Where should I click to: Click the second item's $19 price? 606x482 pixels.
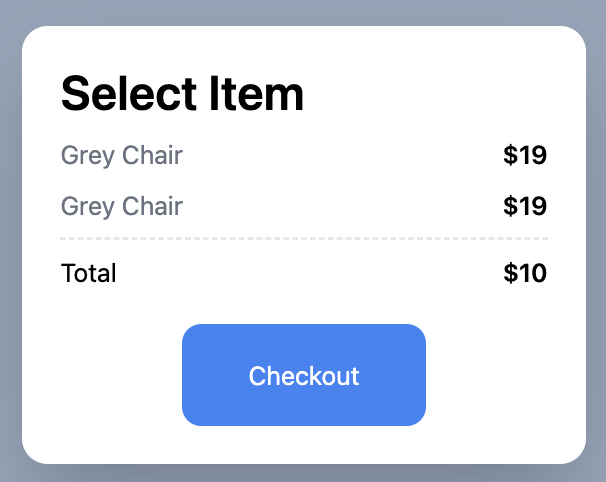pyautogui.click(x=525, y=206)
